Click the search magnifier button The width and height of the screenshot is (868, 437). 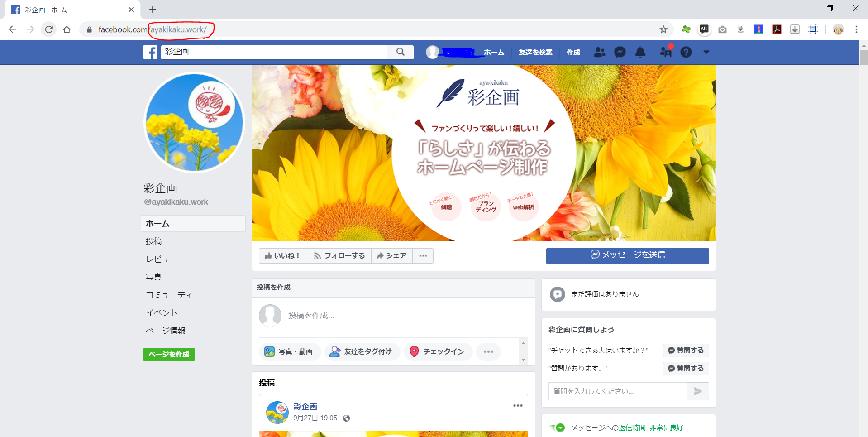401,52
